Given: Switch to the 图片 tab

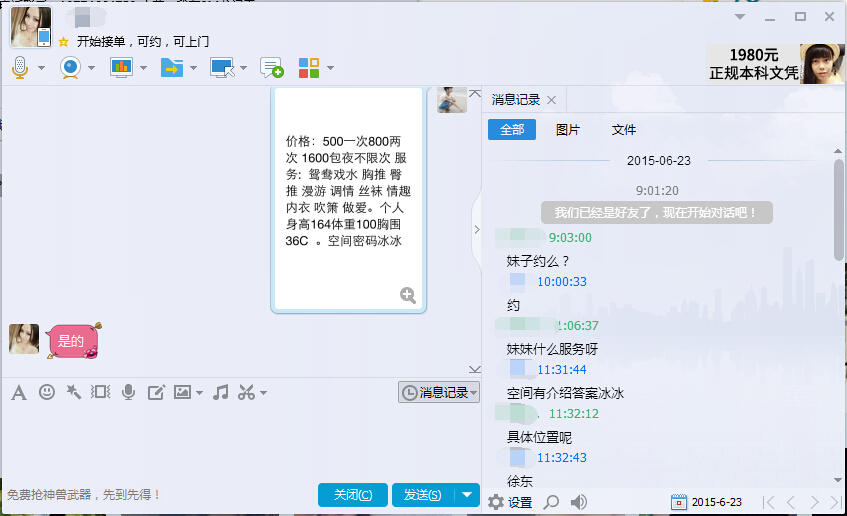Looking at the screenshot, I should click(568, 130).
